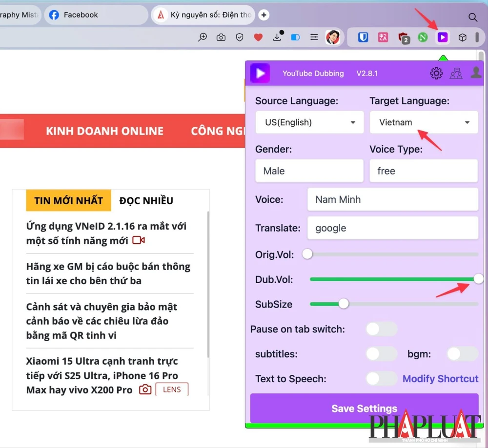Toggle the Text to Speech switch
The image size is (488, 448).
tap(381, 379)
